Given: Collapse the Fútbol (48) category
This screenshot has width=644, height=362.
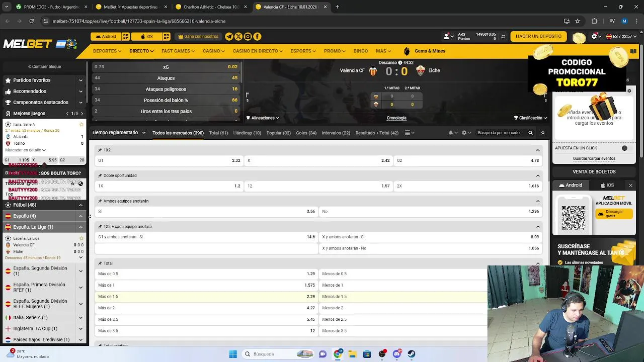Looking at the screenshot, I should [x=80, y=205].
